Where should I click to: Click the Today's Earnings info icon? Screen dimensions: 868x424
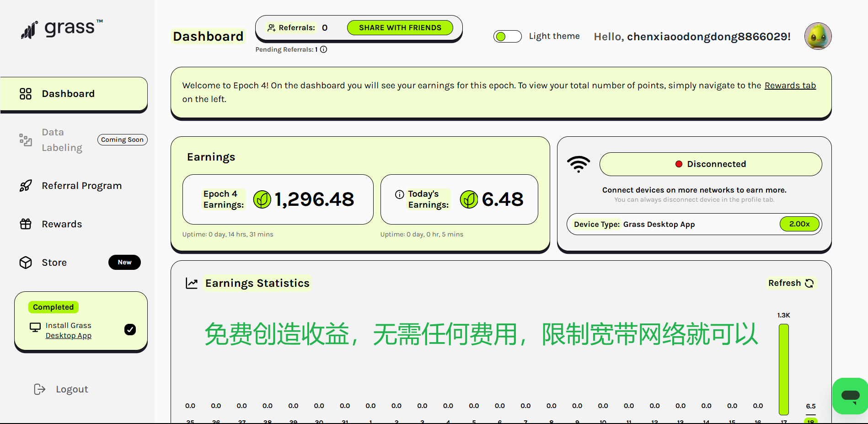tap(399, 194)
